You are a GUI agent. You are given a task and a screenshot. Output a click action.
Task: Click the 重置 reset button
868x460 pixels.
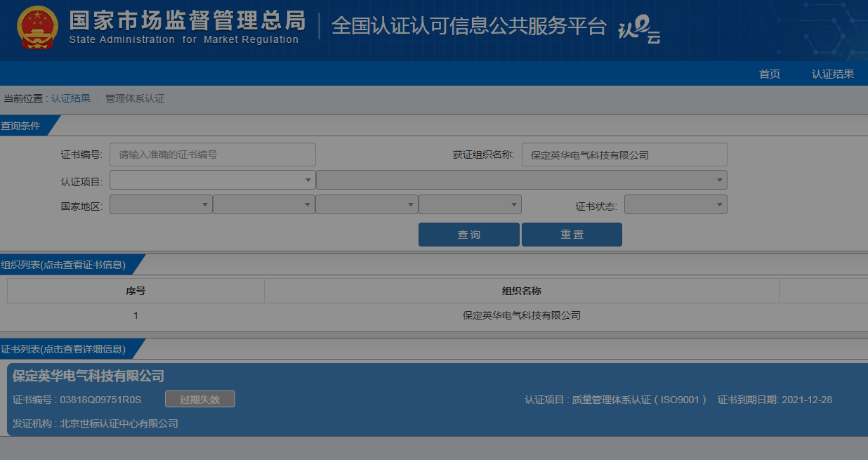[x=572, y=235]
